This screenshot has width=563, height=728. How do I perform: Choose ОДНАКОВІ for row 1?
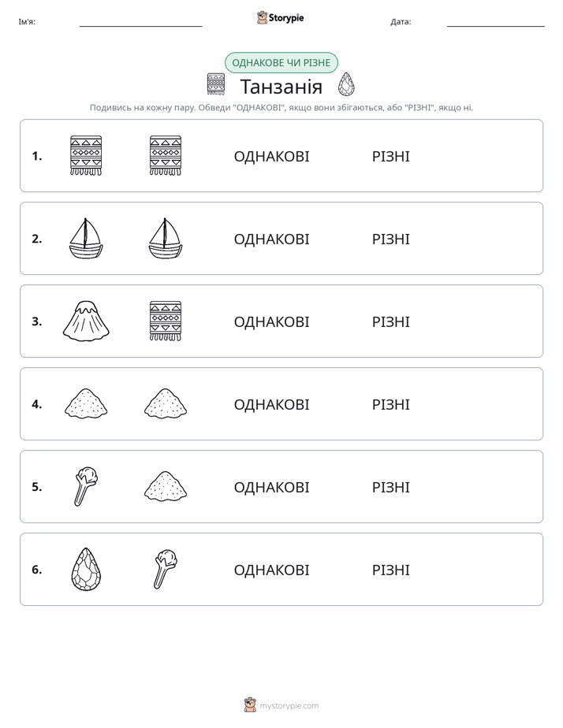pos(271,157)
